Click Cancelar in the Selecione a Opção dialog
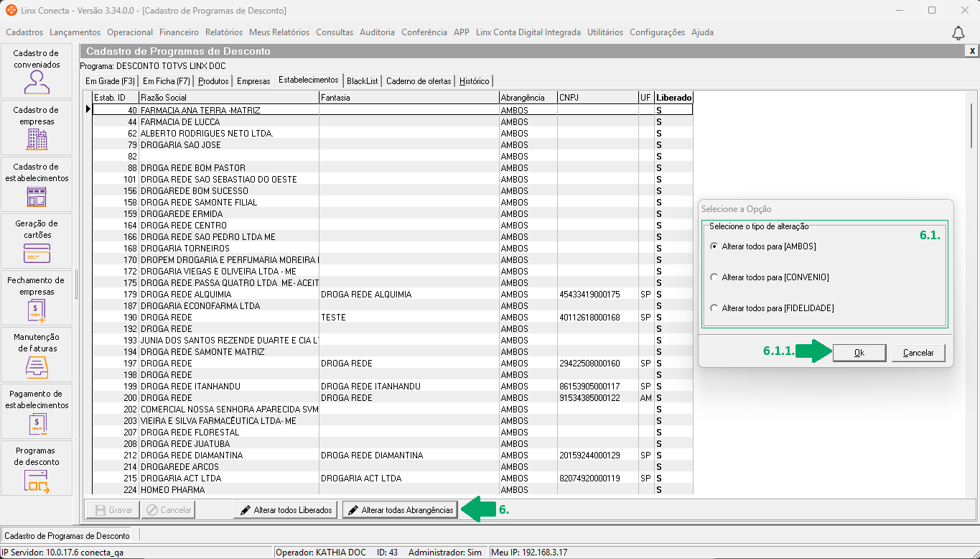 point(918,353)
